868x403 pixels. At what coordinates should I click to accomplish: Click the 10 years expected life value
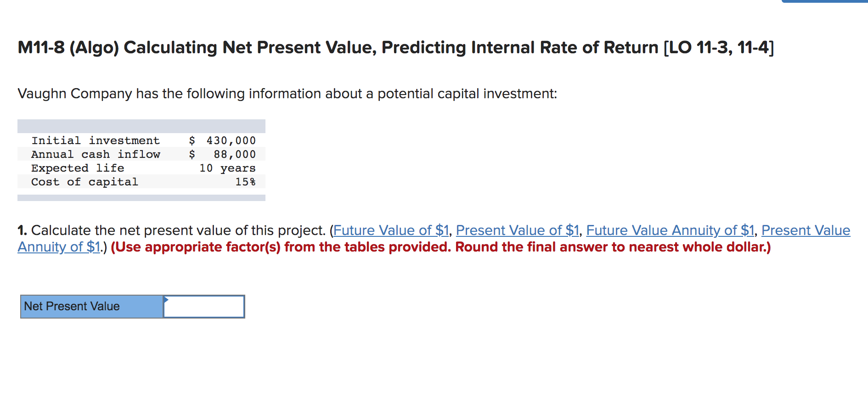coord(228,168)
